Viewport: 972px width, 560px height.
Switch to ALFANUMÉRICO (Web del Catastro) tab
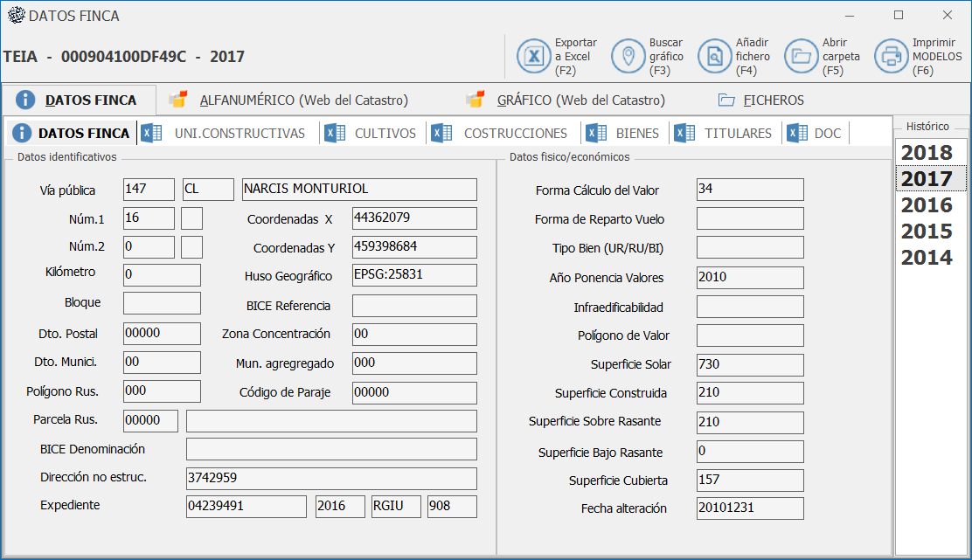click(303, 100)
